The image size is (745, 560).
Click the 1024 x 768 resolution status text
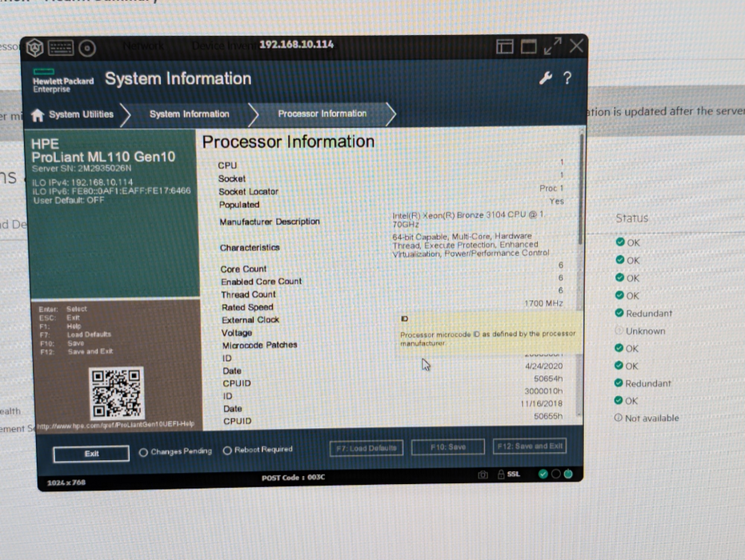66,482
